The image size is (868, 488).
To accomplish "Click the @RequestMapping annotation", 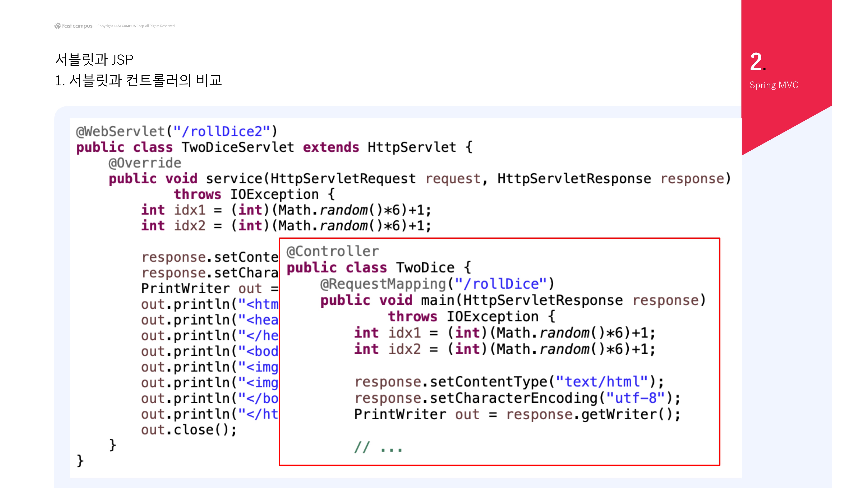I will click(x=383, y=284).
